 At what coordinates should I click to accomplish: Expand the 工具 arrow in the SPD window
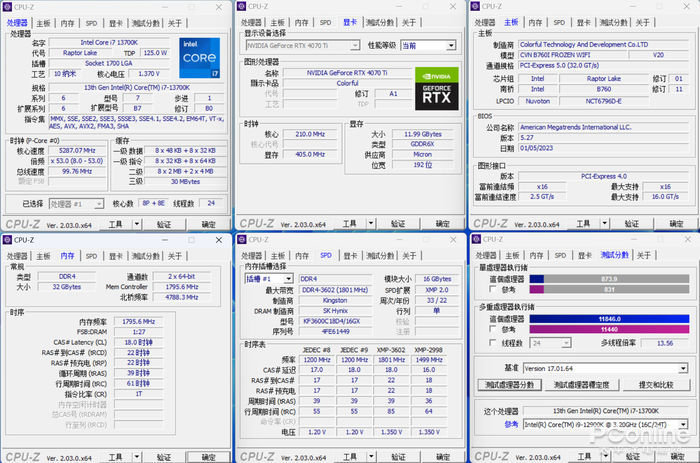[371, 456]
